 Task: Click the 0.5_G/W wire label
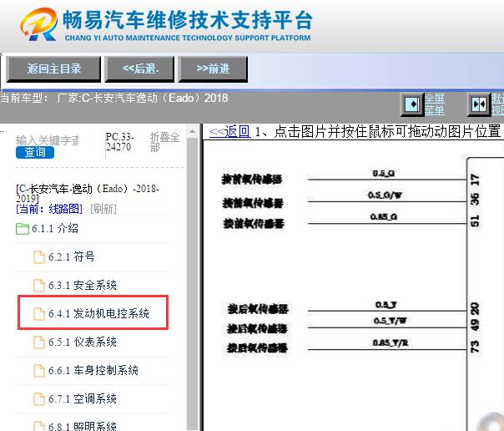pos(385,195)
